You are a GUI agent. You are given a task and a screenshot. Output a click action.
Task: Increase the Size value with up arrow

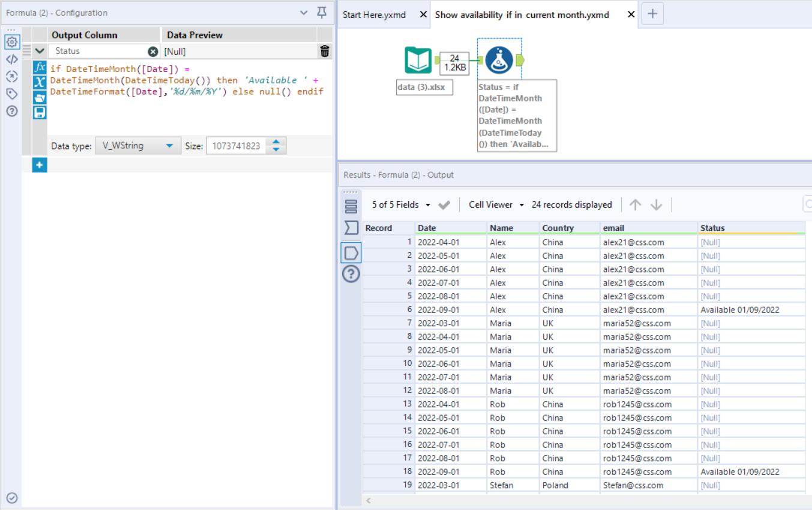[x=276, y=142]
